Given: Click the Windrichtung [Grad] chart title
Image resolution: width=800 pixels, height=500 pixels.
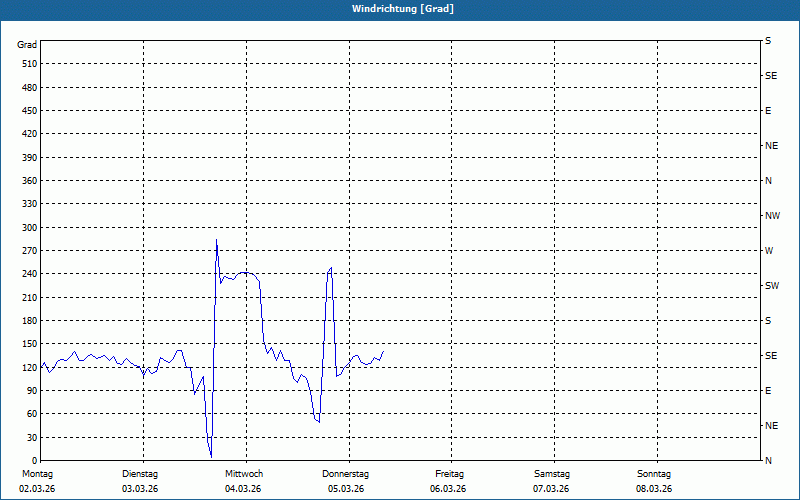Looking at the screenshot, I should coord(403,9).
